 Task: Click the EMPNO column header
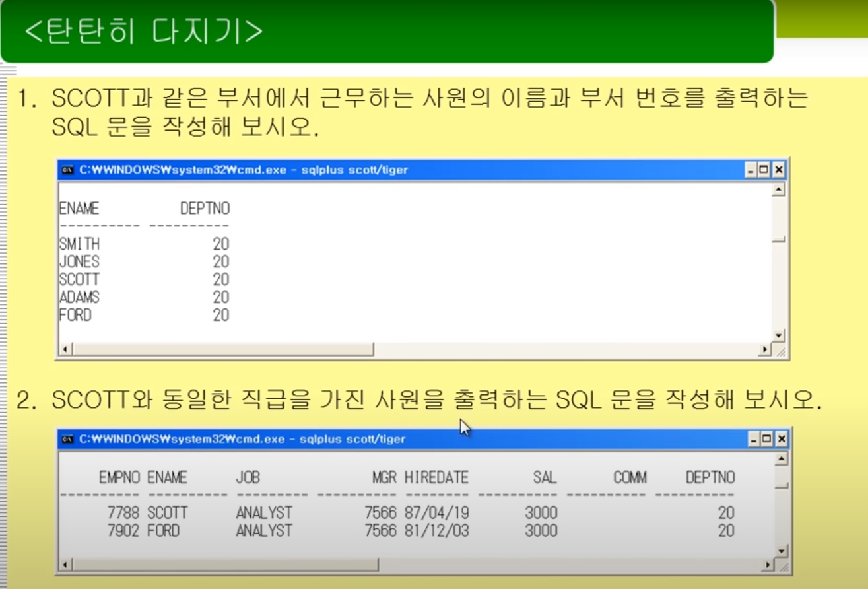(x=119, y=477)
